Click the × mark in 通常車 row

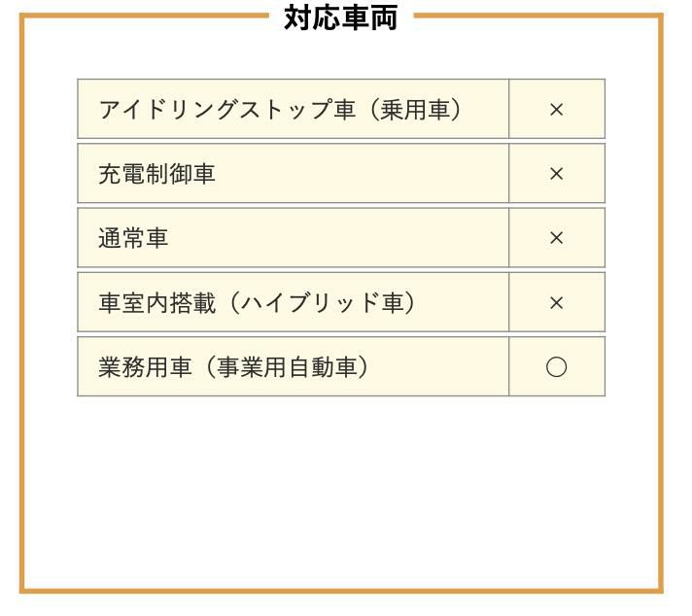click(556, 238)
